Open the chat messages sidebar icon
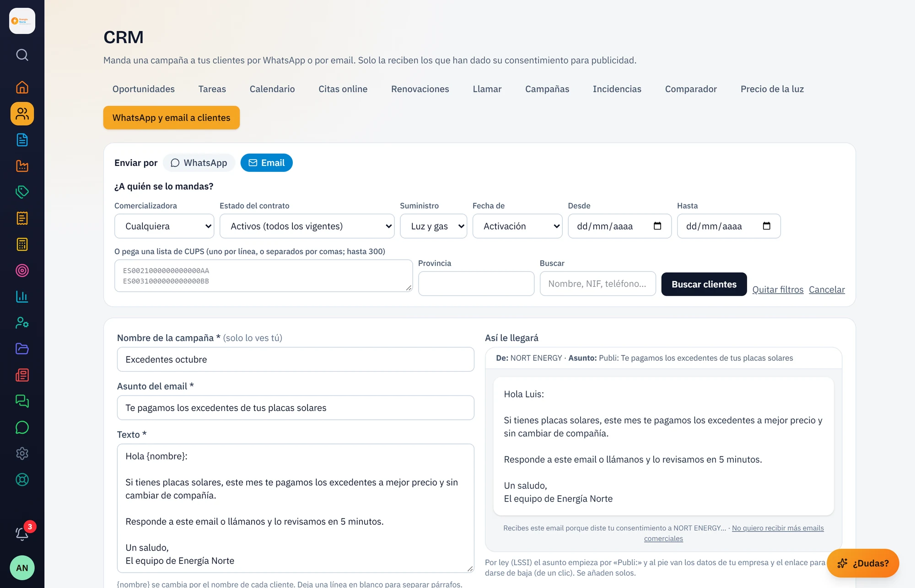Viewport: 915px width, 588px height. 22,401
